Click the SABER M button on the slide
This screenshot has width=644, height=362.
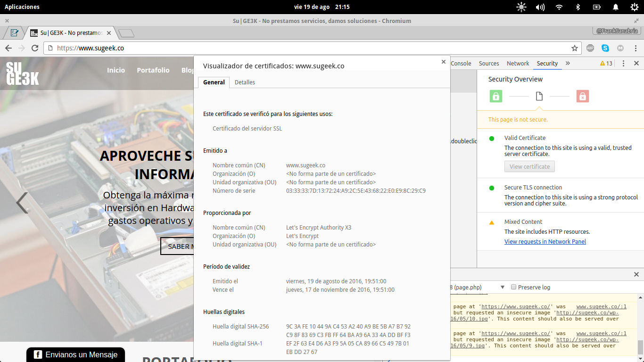tap(177, 246)
